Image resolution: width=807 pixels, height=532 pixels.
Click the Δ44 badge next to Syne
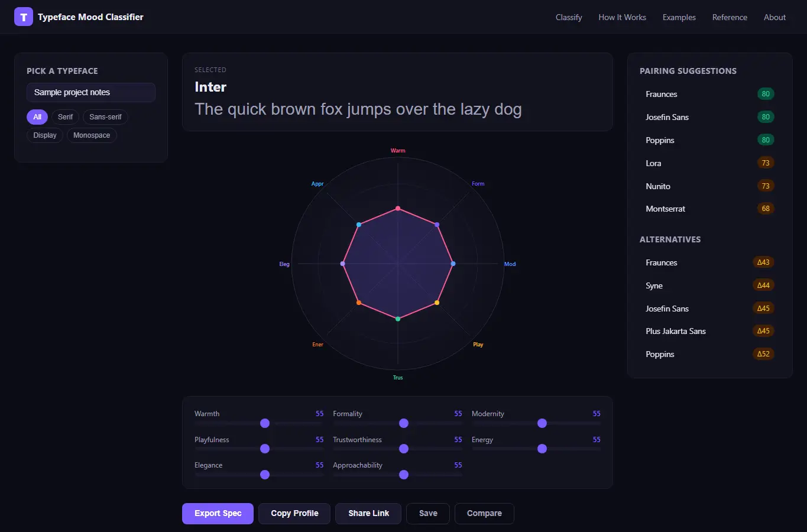(x=763, y=286)
